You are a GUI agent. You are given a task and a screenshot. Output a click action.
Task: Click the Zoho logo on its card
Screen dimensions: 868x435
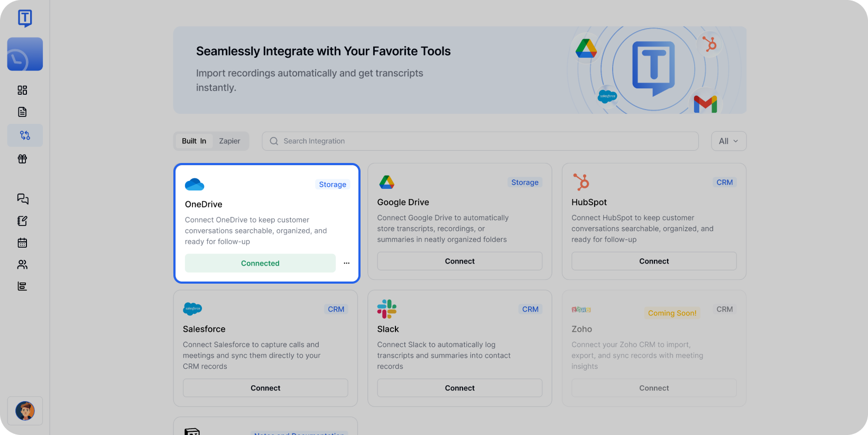click(x=581, y=310)
